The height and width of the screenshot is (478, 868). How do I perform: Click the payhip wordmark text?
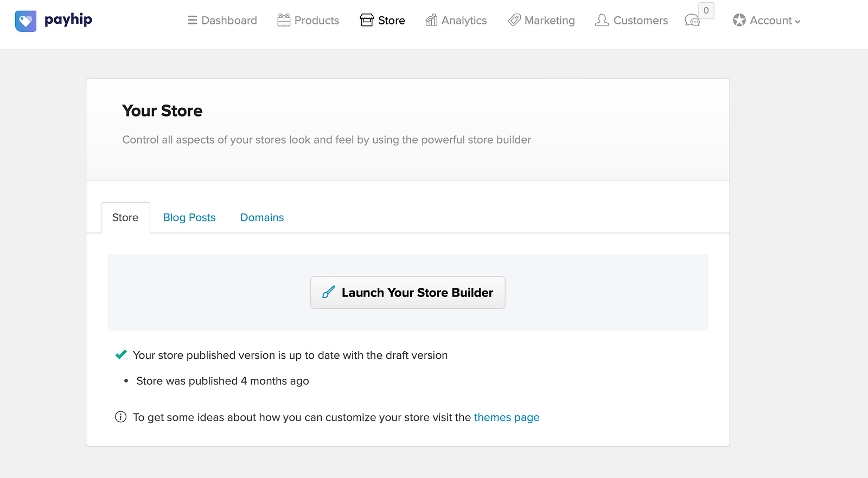[68, 20]
